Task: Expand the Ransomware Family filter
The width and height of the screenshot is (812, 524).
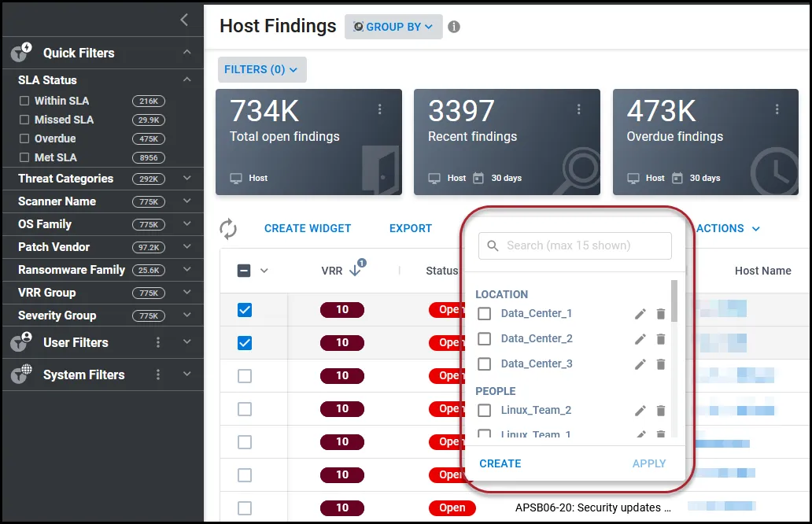Action: tap(187, 269)
